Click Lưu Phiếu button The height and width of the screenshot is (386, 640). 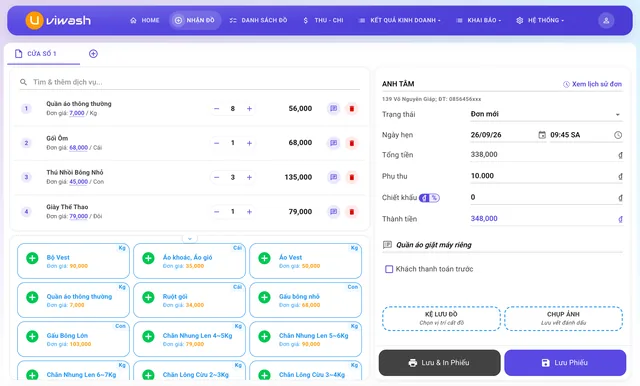pos(565,363)
